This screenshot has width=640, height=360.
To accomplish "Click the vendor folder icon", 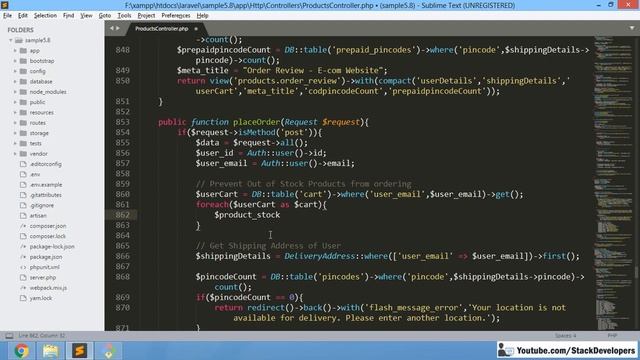I will tap(23, 153).
